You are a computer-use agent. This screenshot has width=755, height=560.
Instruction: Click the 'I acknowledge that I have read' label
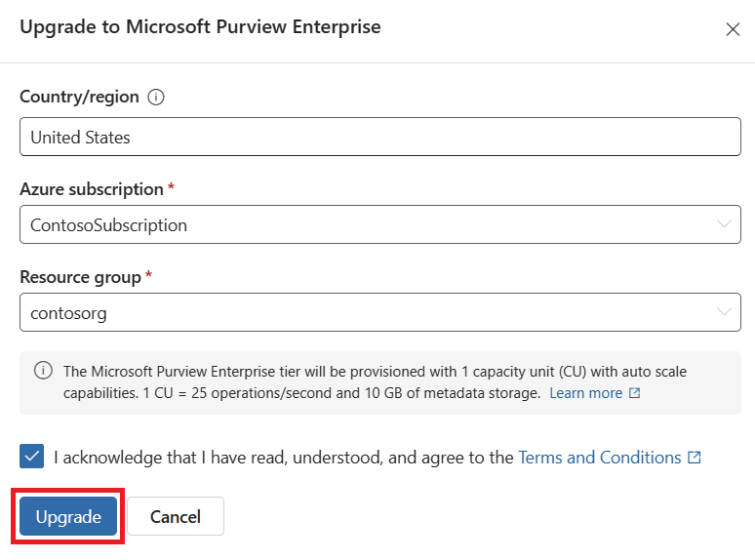284,457
